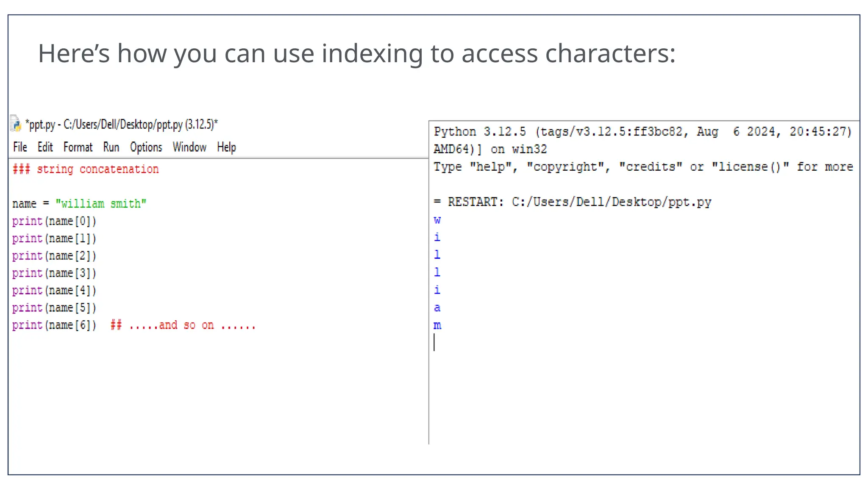
Task: Click the shell prompt cursor below output
Action: (434, 342)
